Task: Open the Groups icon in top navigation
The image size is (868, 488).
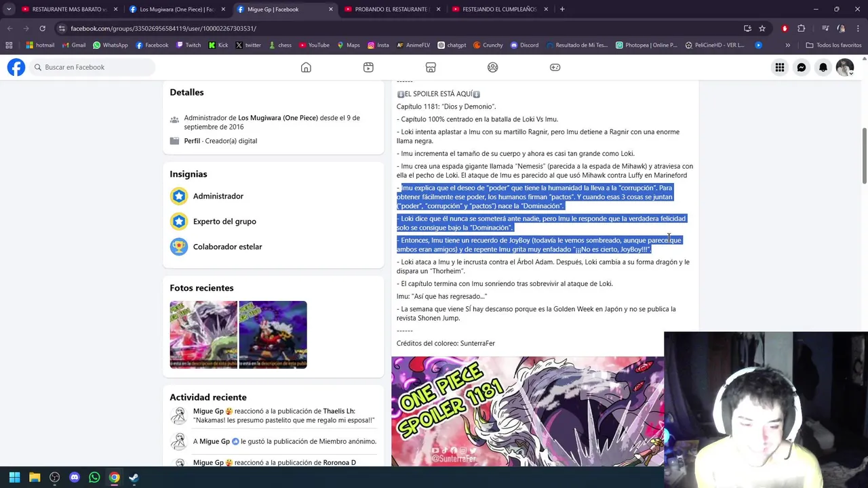Action: point(493,67)
